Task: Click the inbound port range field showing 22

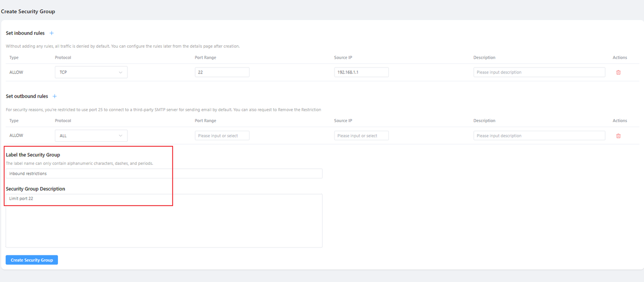Action: 222,72
